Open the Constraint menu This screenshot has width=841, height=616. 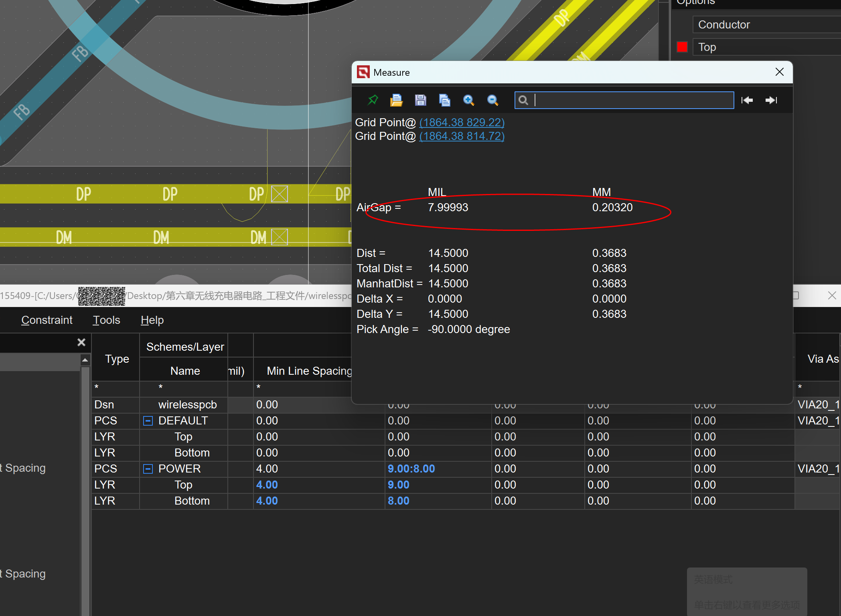(x=47, y=320)
